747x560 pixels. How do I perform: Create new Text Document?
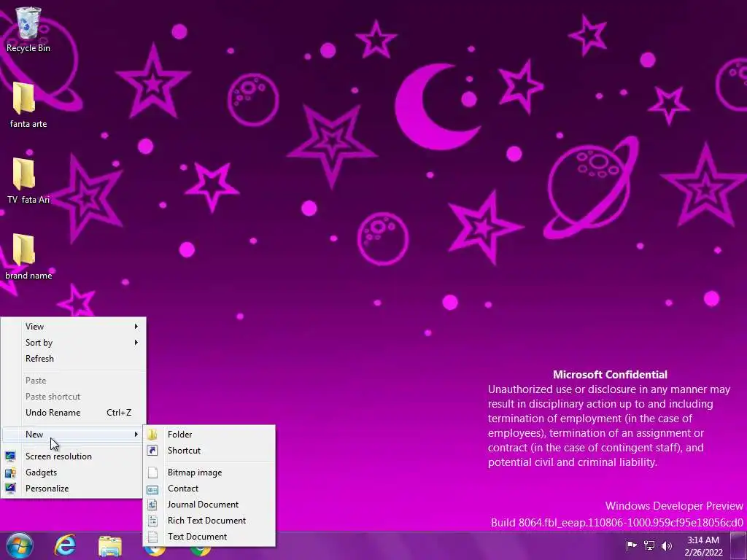click(x=209, y=537)
